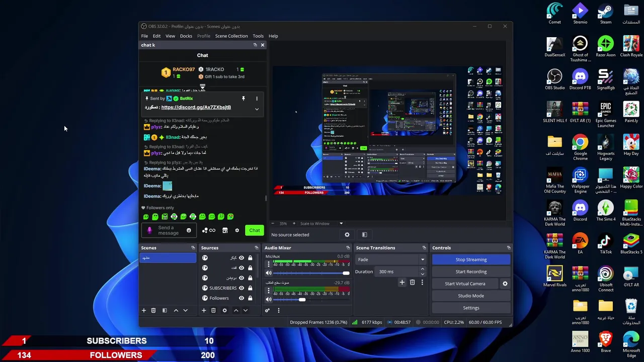
Task: Open preview scale dropdown arrow
Action: click(x=341, y=224)
